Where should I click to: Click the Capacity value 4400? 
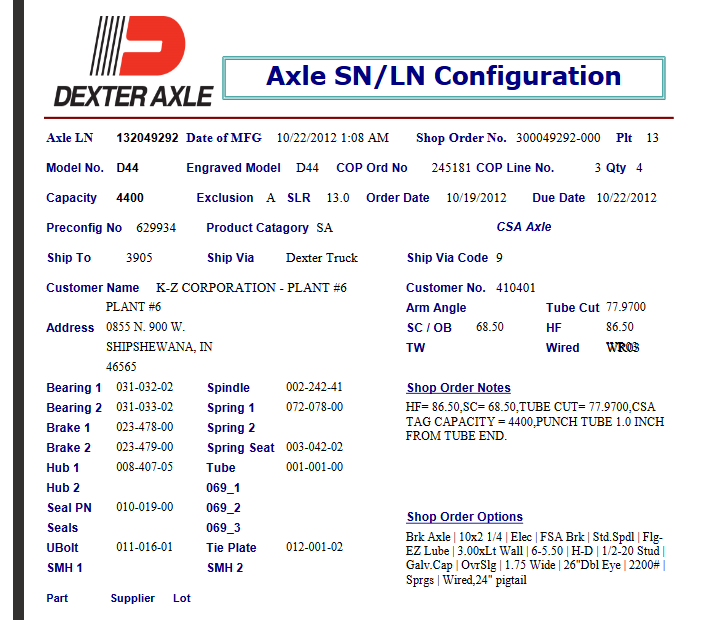(130, 198)
